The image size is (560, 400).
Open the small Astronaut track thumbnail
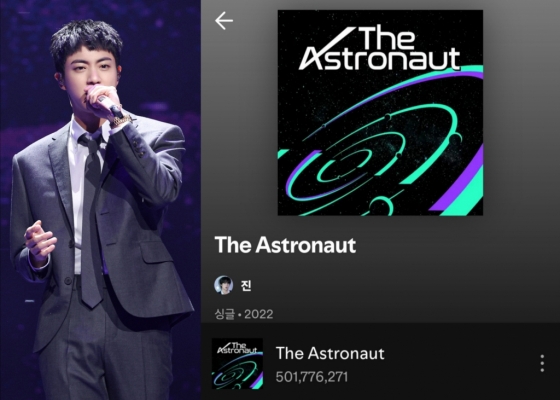click(237, 363)
